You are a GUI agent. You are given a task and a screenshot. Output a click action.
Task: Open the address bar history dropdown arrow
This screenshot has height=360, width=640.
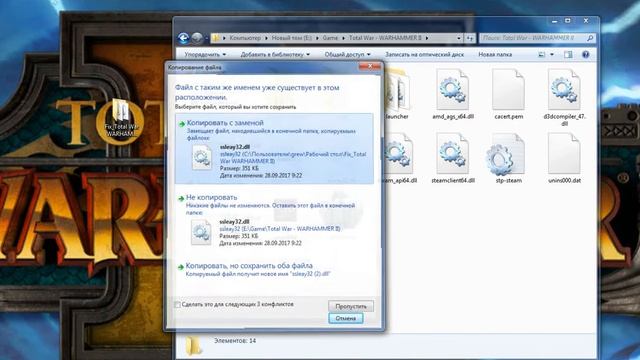[x=459, y=38]
